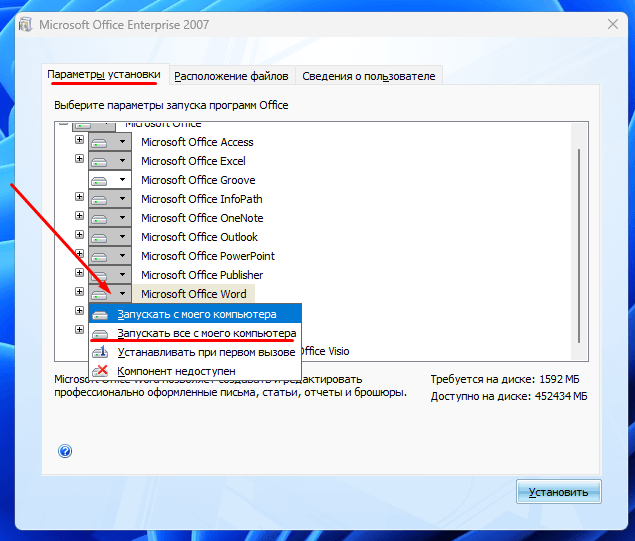This screenshot has width=635, height=541.
Task: Choose 'Запускать с моего компьютера' menu option
Action: 195,314
